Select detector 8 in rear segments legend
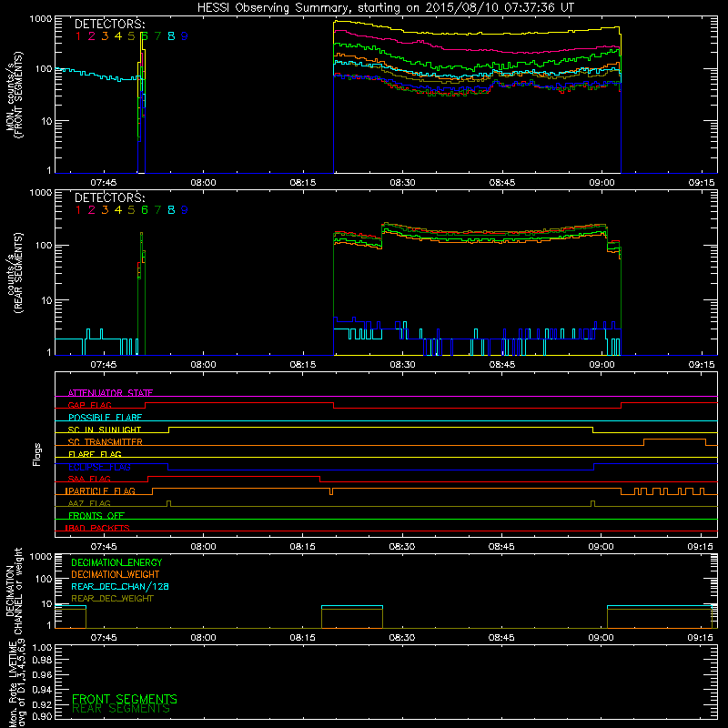This screenshot has width=728, height=728. (171, 210)
